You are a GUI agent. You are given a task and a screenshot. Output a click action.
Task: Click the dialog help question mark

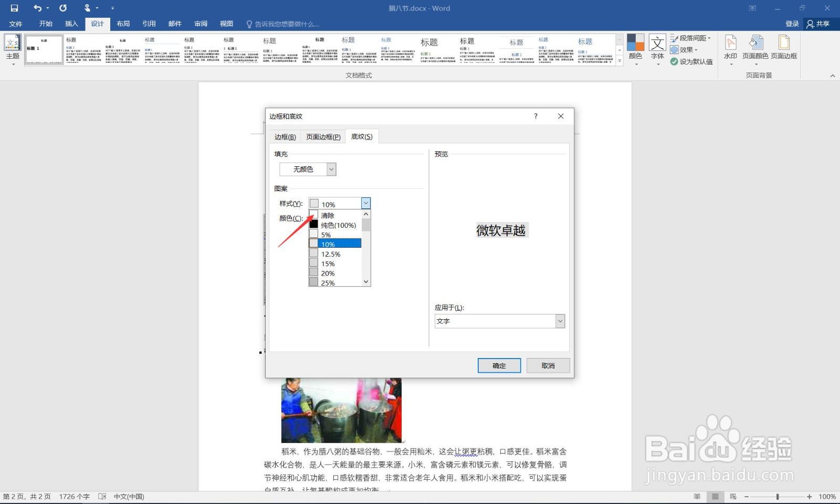pyautogui.click(x=535, y=116)
